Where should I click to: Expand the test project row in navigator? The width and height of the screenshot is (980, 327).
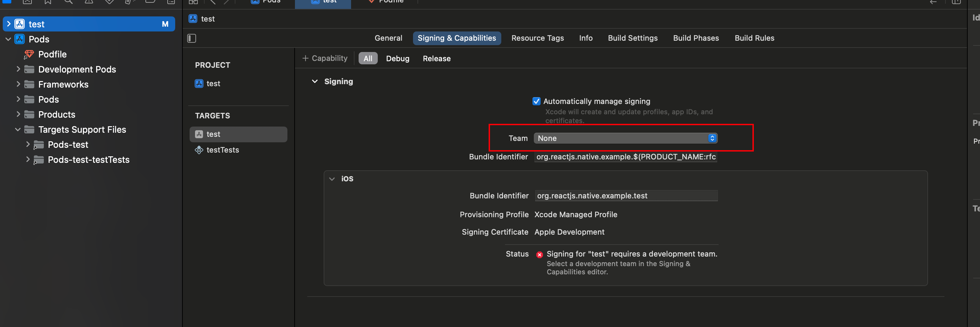click(8, 24)
